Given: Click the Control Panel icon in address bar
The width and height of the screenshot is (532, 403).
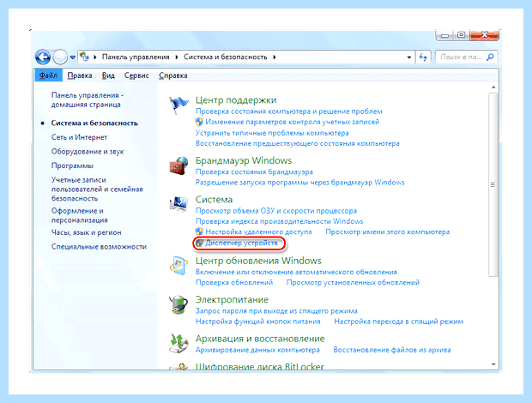Looking at the screenshot, I should point(84,57).
